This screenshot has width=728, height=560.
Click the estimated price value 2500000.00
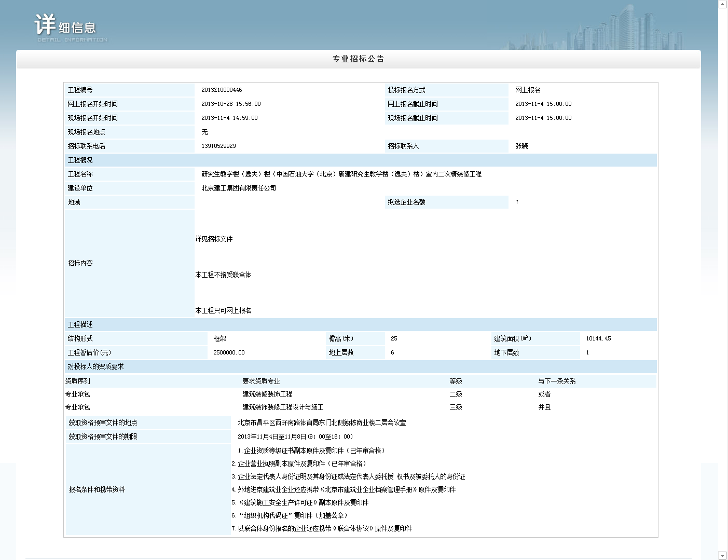tap(229, 353)
